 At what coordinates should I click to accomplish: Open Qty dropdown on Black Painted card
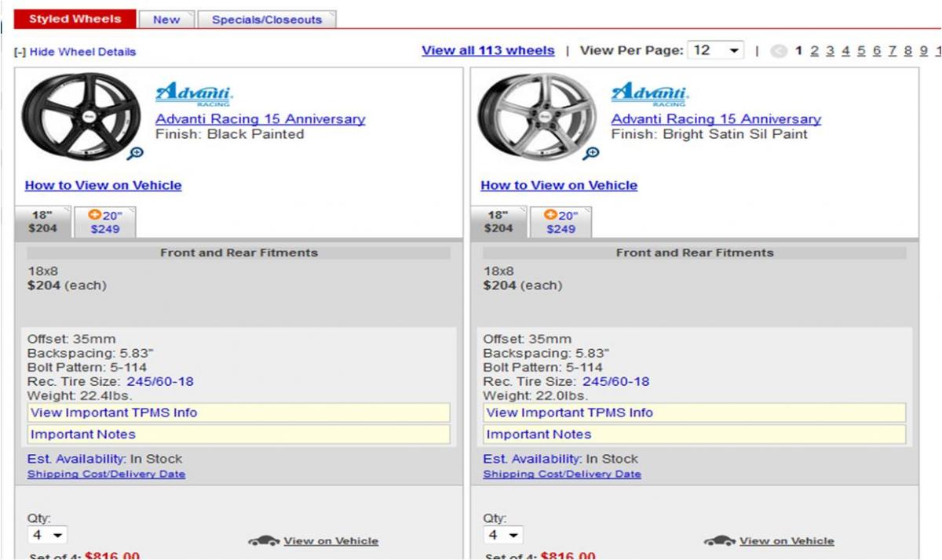coord(47,535)
